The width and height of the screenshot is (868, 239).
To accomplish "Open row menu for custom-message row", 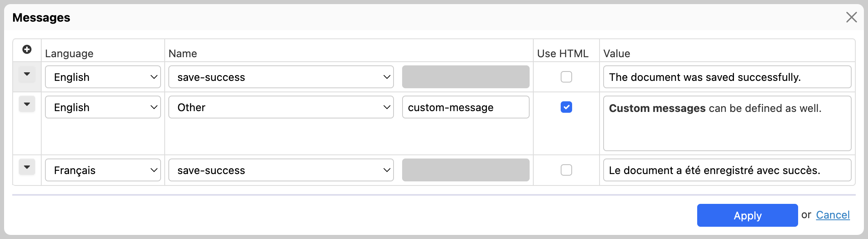I will [x=27, y=105].
